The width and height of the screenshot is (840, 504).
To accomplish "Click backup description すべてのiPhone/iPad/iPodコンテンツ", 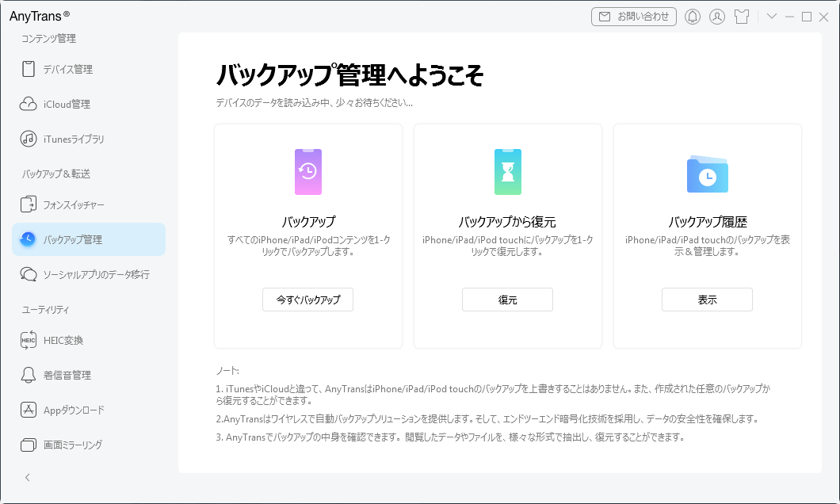I will point(308,246).
